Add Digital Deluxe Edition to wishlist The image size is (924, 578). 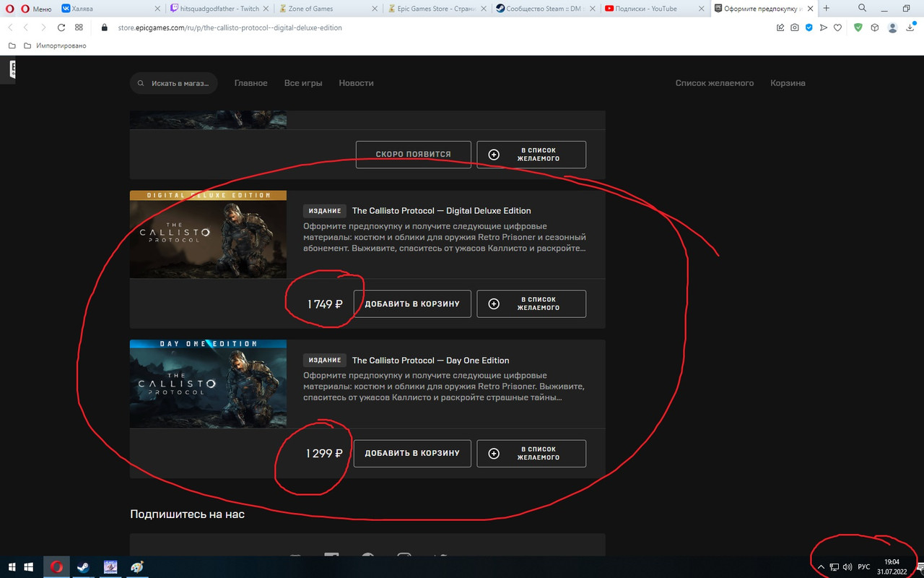pos(531,304)
